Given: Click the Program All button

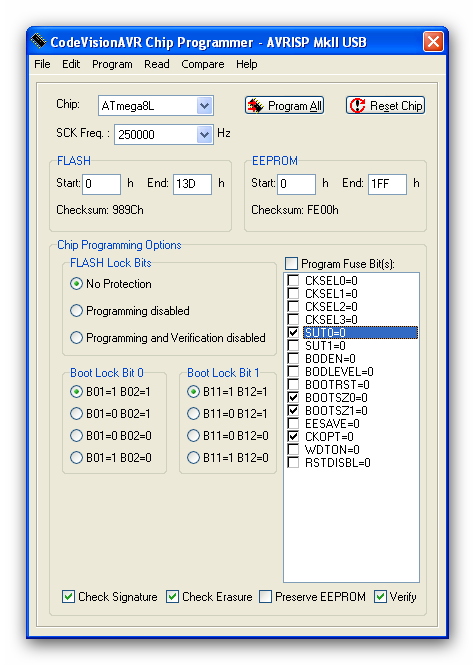Looking at the screenshot, I should tap(285, 106).
